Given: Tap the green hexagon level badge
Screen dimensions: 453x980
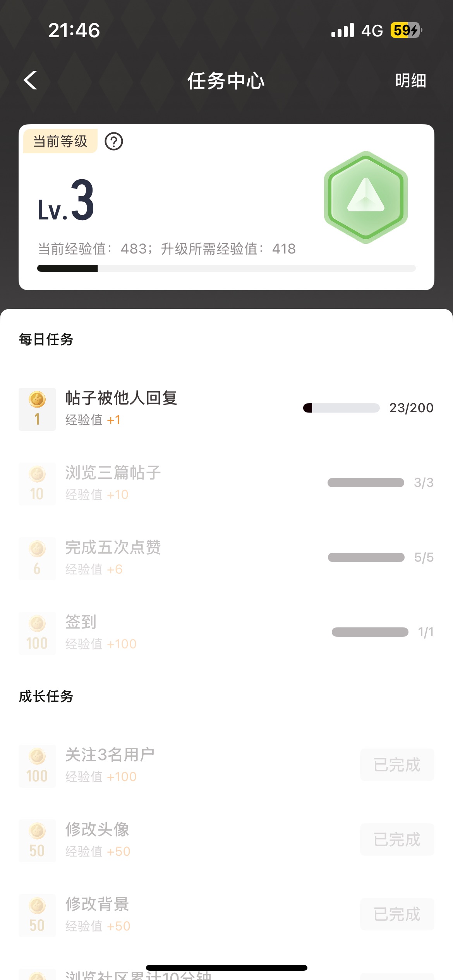Looking at the screenshot, I should pyautogui.click(x=366, y=197).
